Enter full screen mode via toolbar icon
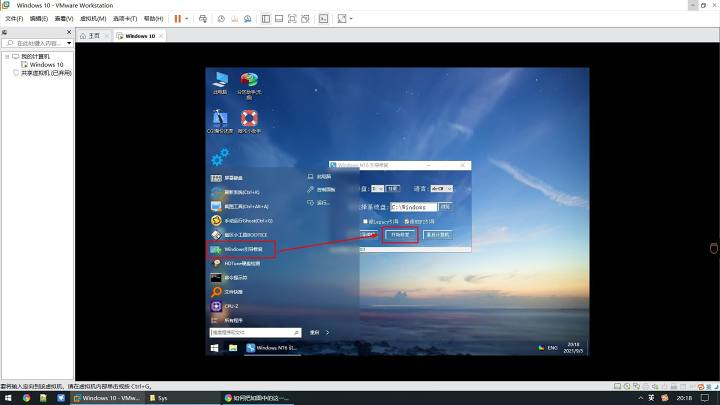Image resolution: width=720 pixels, height=405 pixels. (292, 19)
